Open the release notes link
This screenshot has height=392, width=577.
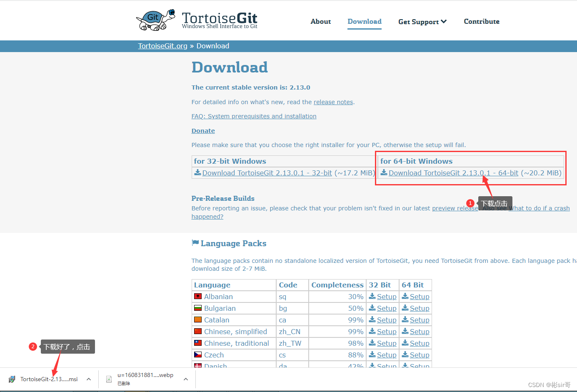click(333, 102)
